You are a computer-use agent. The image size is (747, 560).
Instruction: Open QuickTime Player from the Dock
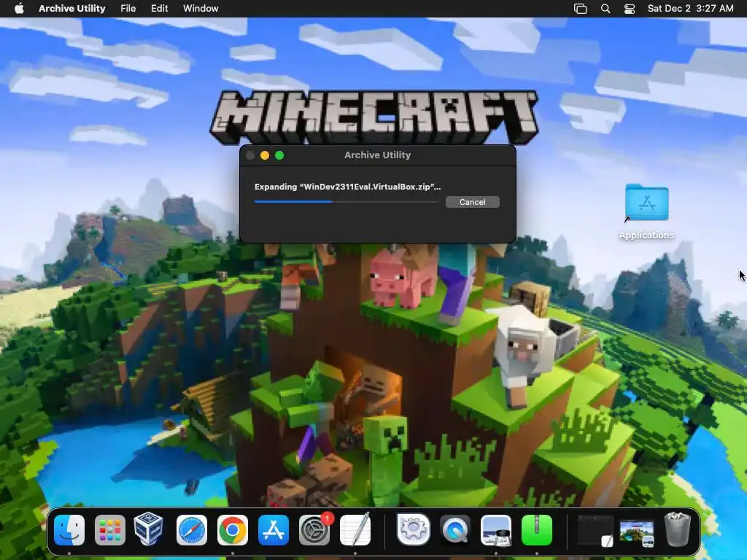click(x=455, y=529)
